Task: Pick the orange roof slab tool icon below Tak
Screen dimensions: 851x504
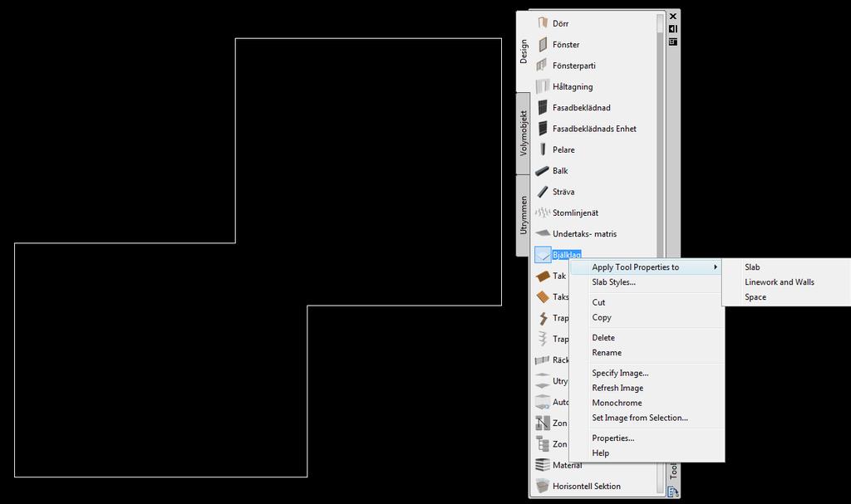Action: coord(542,296)
